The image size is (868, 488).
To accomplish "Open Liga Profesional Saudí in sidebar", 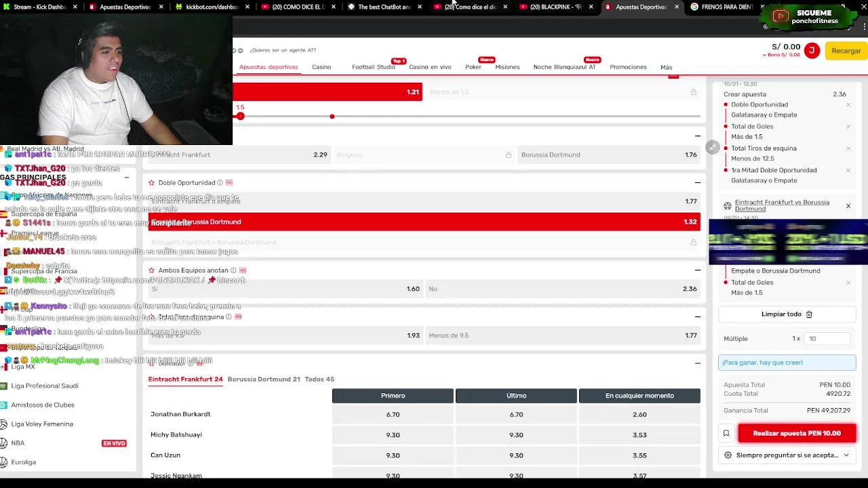I will (45, 386).
